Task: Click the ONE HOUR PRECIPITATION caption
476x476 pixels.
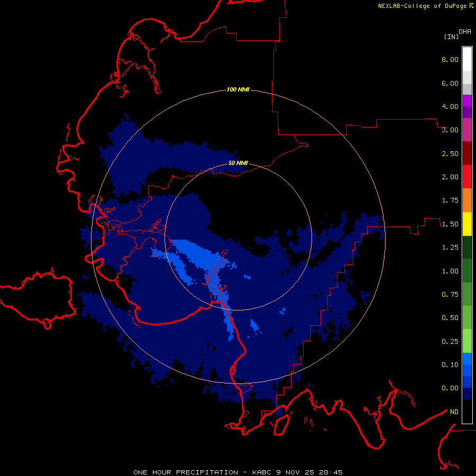Action: click(x=186, y=472)
